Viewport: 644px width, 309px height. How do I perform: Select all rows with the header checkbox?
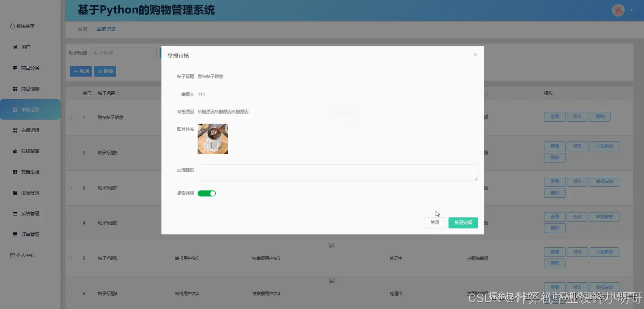pos(70,93)
